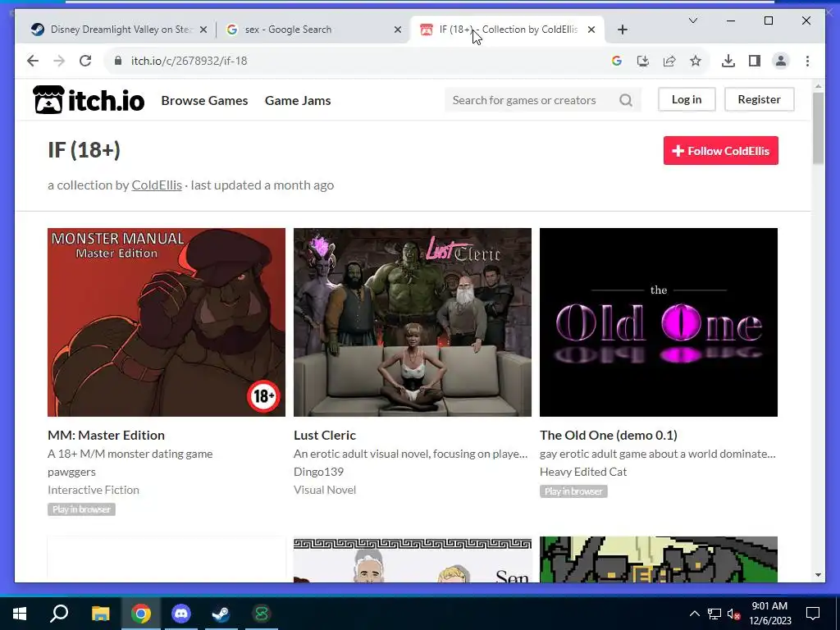Screen dimensions: 840x630
Task: Open the taskbar clock showing 9:01 AM
Action: tap(769, 614)
